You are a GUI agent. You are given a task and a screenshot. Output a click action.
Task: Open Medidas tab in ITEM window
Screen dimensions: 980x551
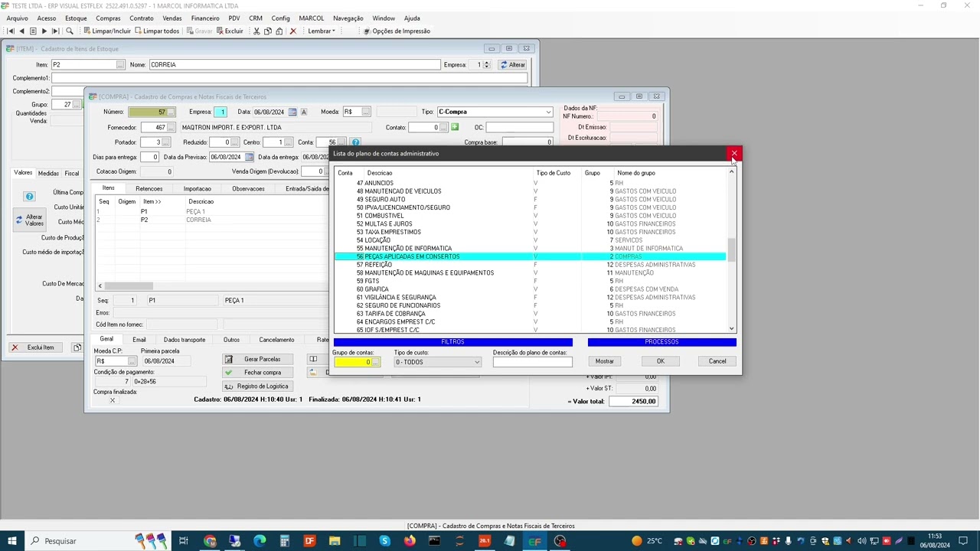[48, 174]
